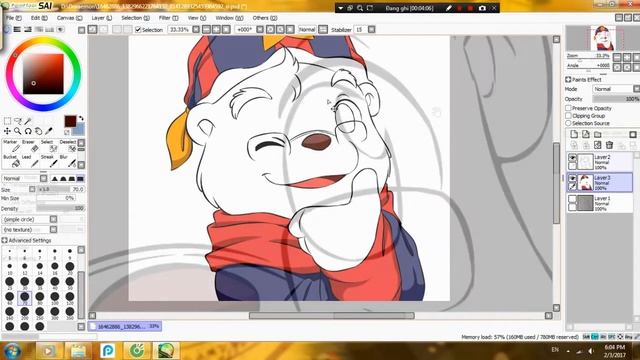
Task: Toggle the RGB slider panel icon
Action: tap(17, 29)
